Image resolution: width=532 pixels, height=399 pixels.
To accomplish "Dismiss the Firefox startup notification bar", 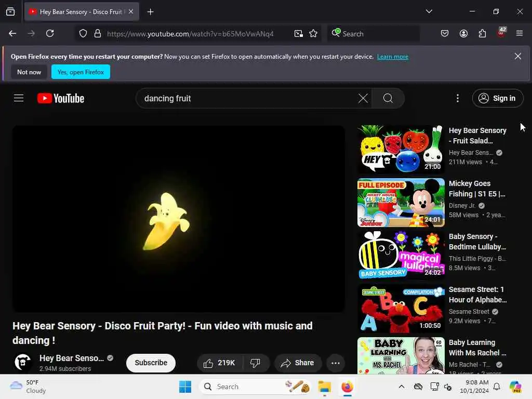I will tap(518, 56).
